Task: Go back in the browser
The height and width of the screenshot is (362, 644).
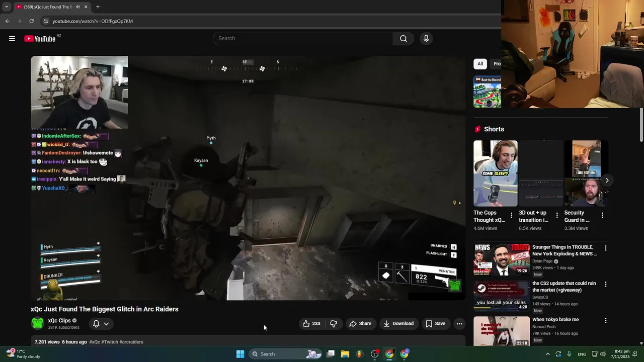Action: coord(7,21)
